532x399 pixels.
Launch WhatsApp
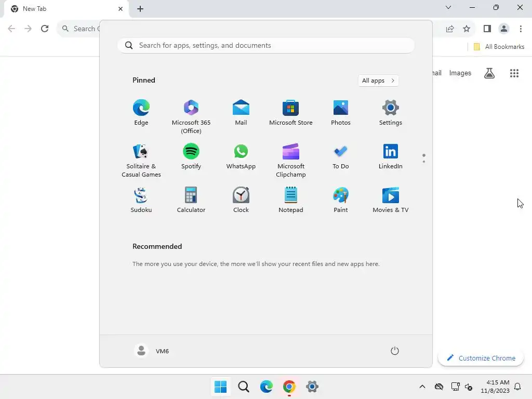click(x=241, y=156)
